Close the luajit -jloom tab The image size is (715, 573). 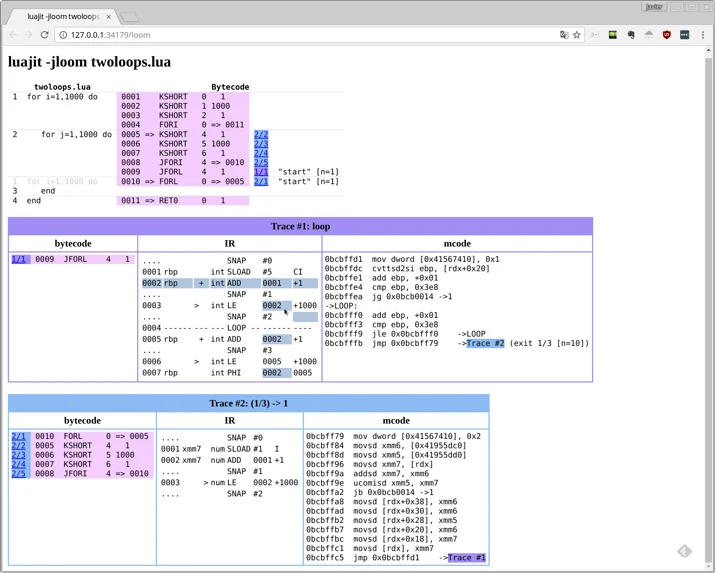click(109, 16)
